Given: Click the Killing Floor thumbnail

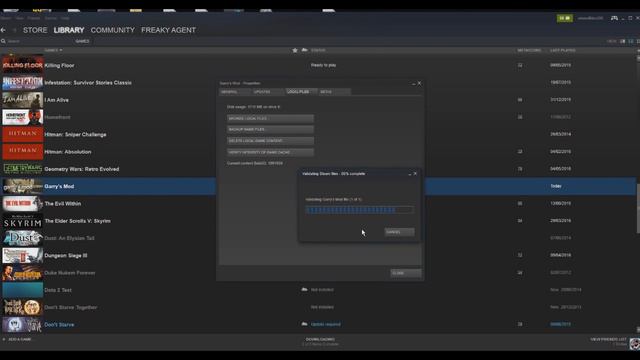Looking at the screenshot, I should pos(22,65).
